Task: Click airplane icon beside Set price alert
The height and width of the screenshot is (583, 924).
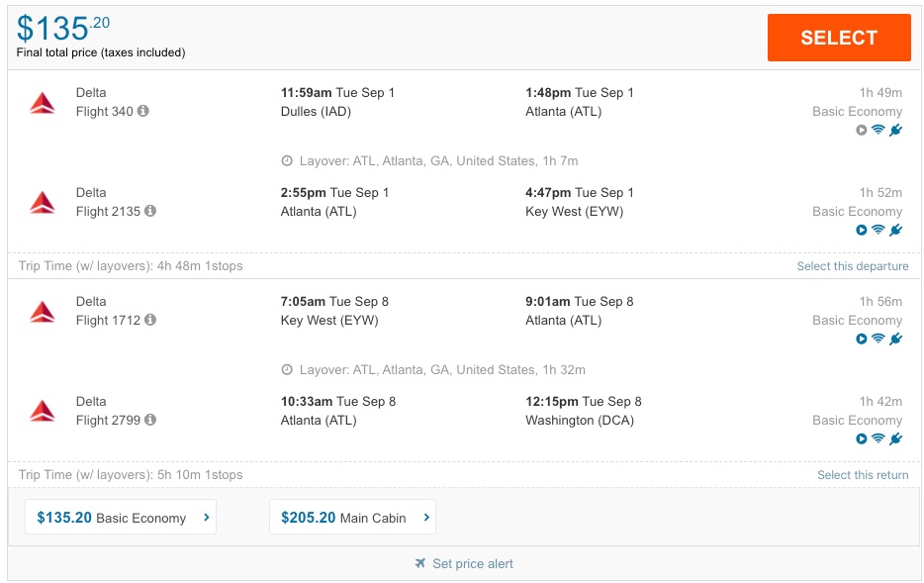Action: [x=420, y=564]
